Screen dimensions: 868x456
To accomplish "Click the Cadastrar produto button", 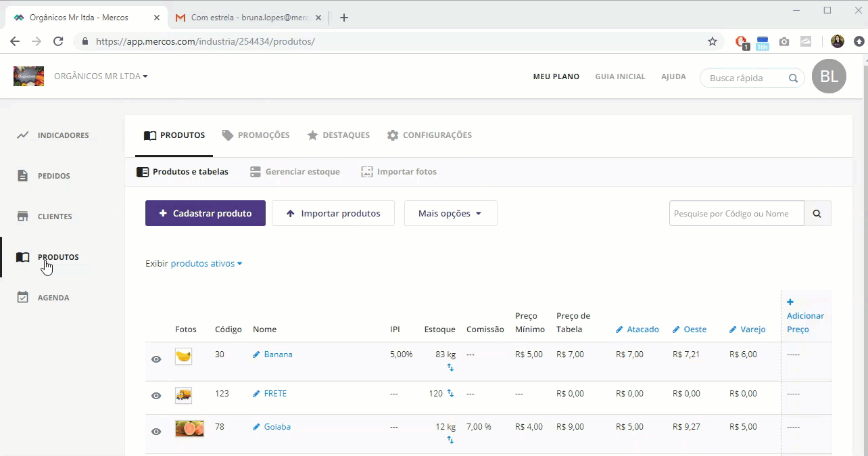I will click(205, 213).
